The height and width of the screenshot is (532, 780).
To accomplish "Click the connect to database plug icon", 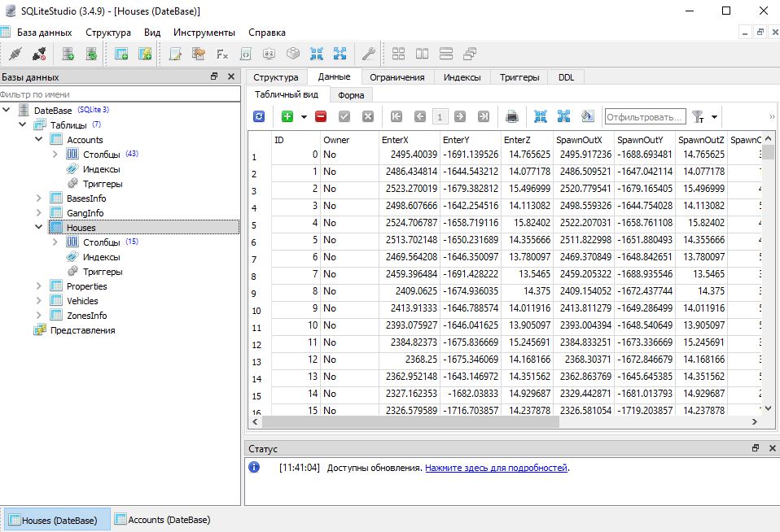I will coord(15,54).
